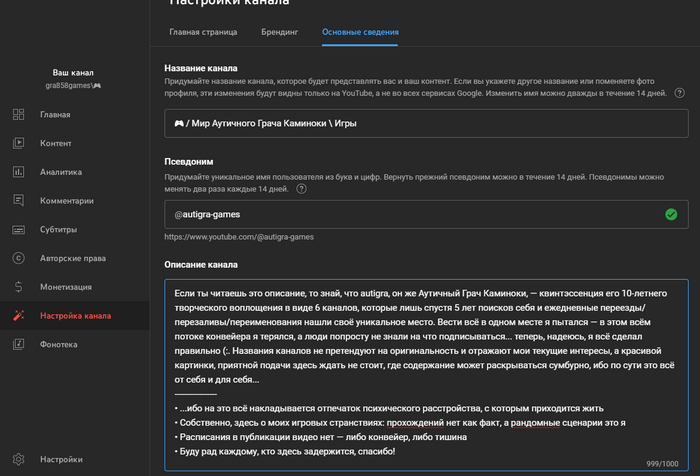Open Настройка канала in the sidebar

click(x=76, y=316)
